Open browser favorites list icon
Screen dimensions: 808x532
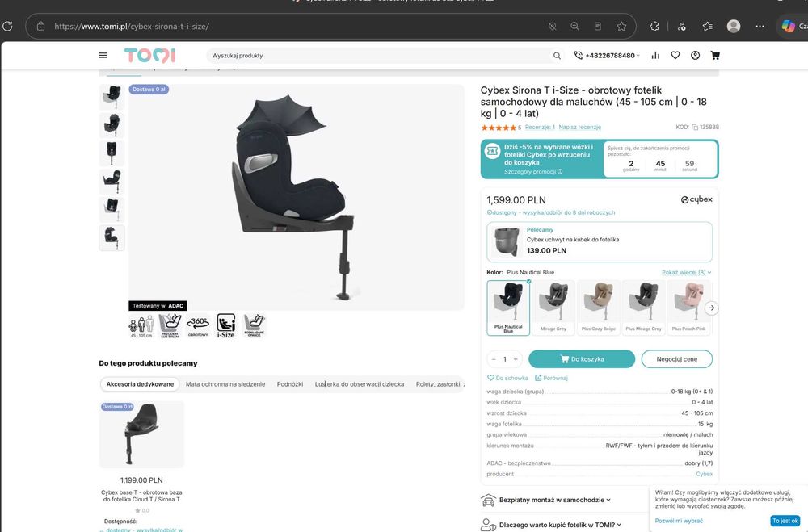coord(708,27)
